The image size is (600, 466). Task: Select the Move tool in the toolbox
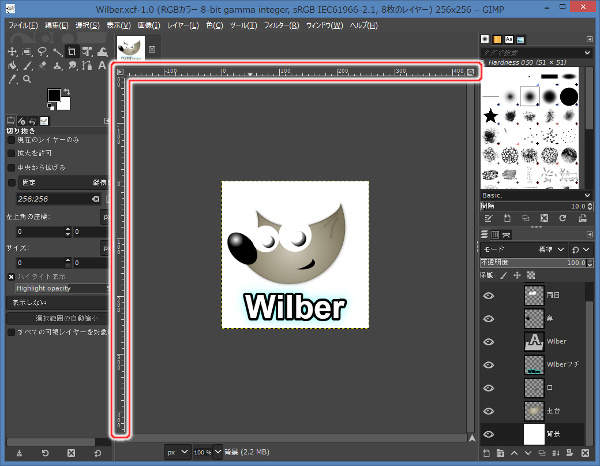12,50
